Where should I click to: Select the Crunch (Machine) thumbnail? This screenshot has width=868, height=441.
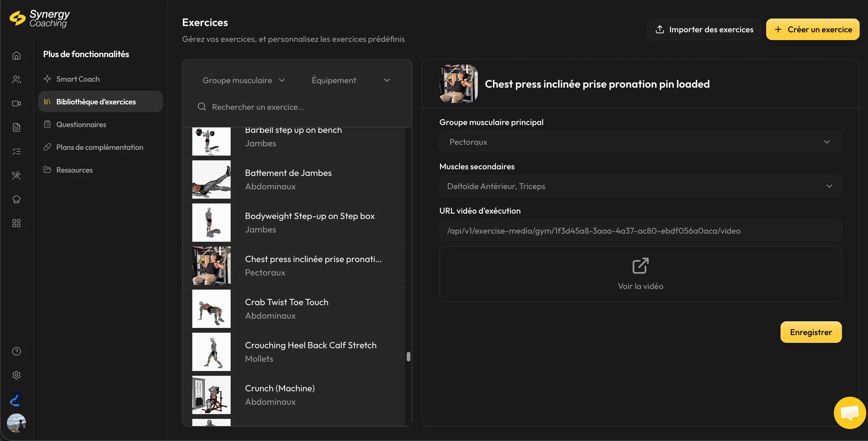211,395
